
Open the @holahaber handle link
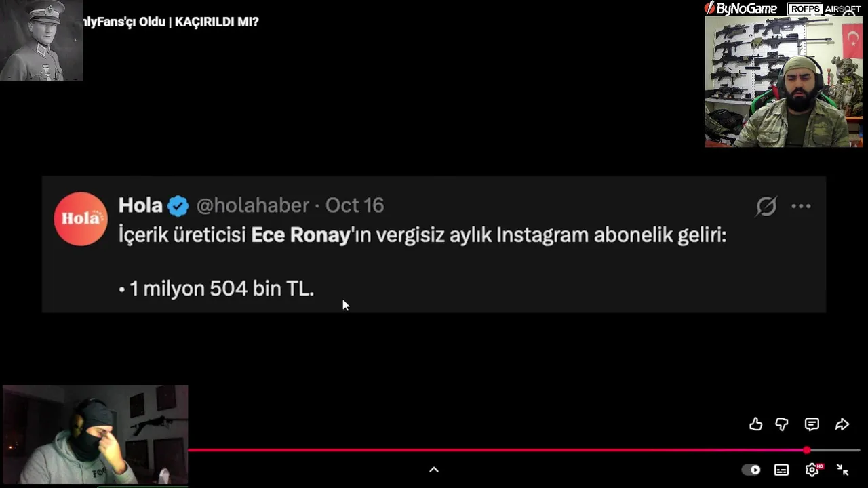coord(252,205)
